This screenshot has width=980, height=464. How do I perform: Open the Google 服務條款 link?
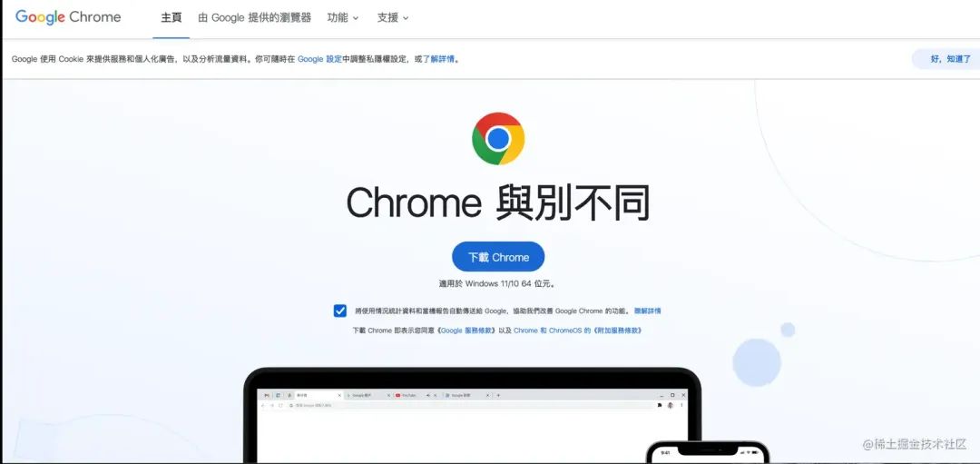click(x=466, y=331)
